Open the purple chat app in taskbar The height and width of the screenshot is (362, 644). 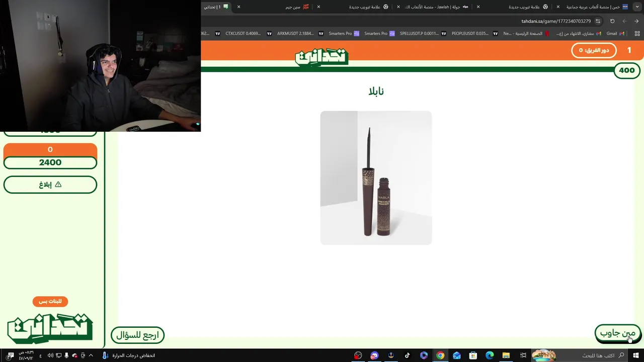[x=374, y=355]
